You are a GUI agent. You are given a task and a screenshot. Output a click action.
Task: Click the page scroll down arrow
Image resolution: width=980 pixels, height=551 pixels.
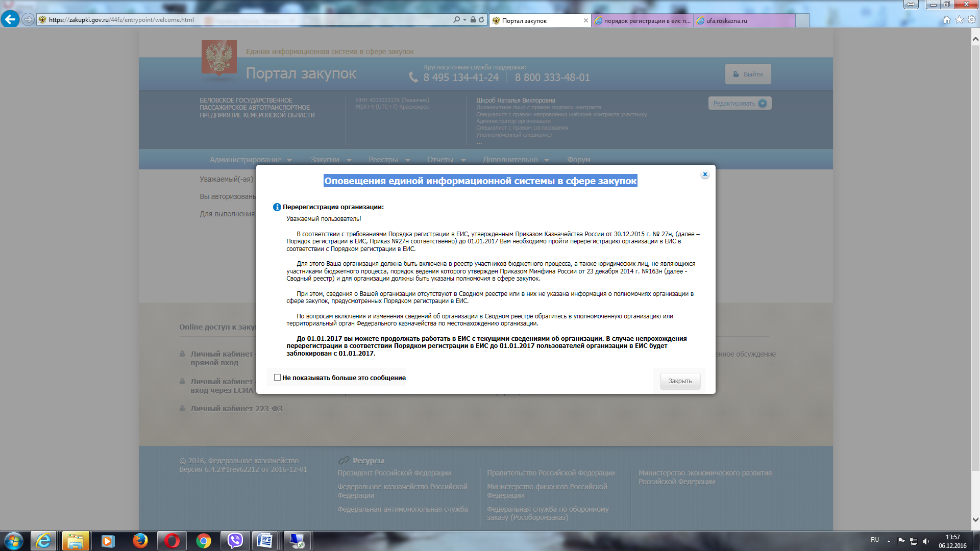click(x=975, y=519)
